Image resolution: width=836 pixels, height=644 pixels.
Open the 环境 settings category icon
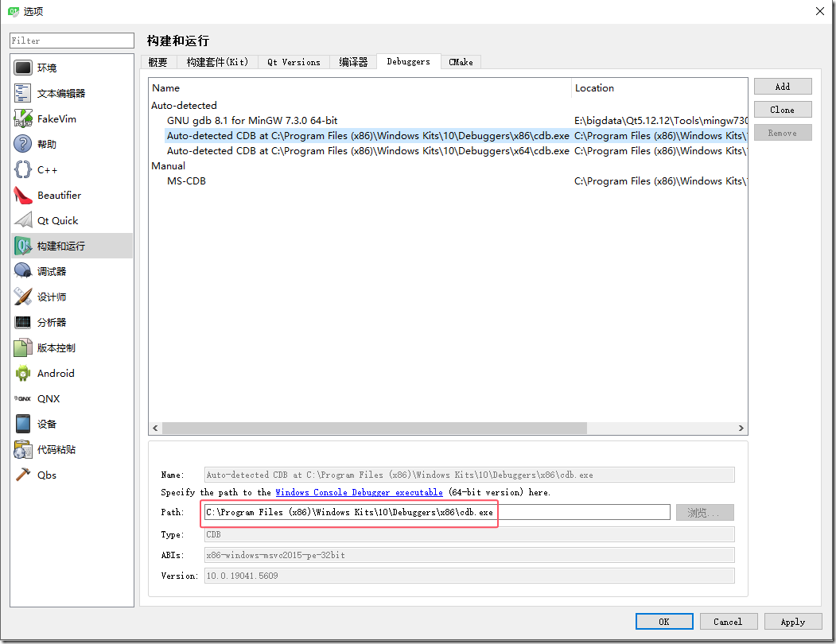pyautogui.click(x=23, y=68)
